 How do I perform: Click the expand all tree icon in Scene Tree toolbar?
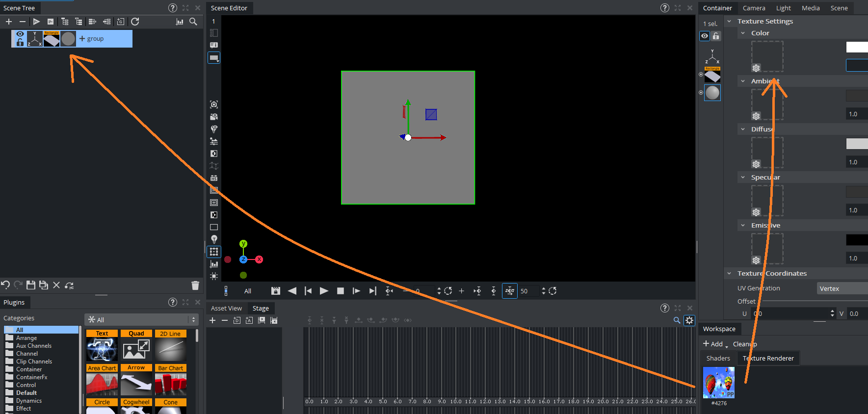[65, 22]
